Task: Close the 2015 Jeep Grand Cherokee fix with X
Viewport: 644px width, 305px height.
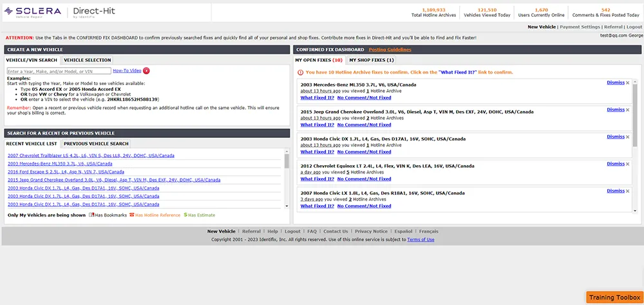Action: pyautogui.click(x=627, y=110)
